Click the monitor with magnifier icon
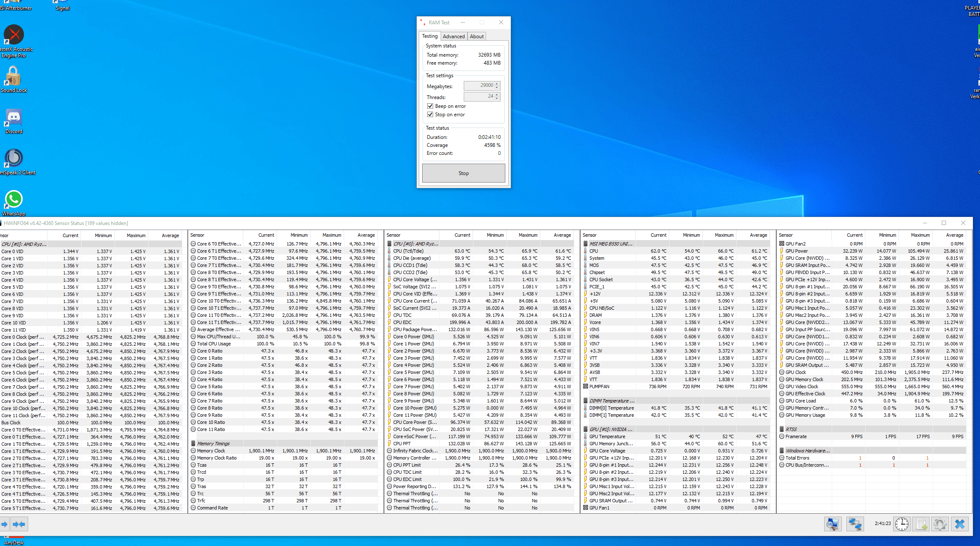 (x=832, y=524)
